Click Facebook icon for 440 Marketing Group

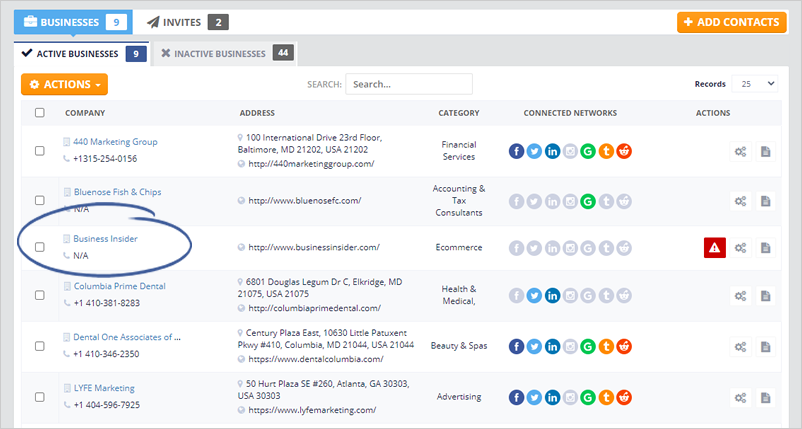coord(516,151)
